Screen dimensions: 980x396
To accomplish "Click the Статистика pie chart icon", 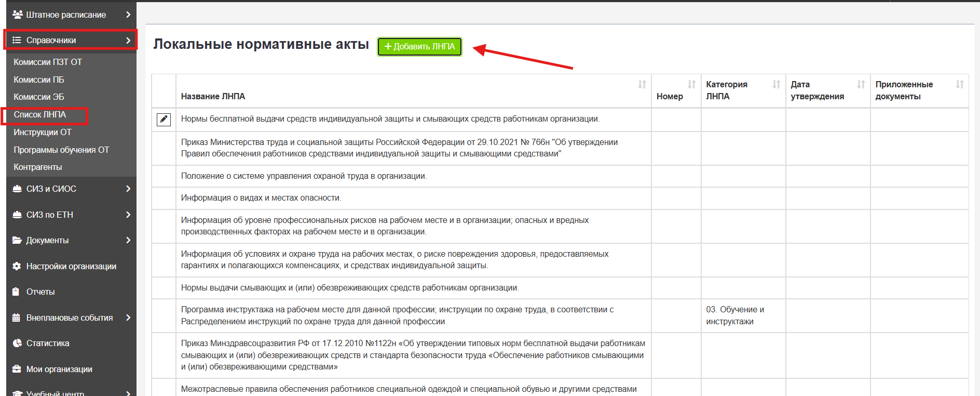I will pos(17,343).
